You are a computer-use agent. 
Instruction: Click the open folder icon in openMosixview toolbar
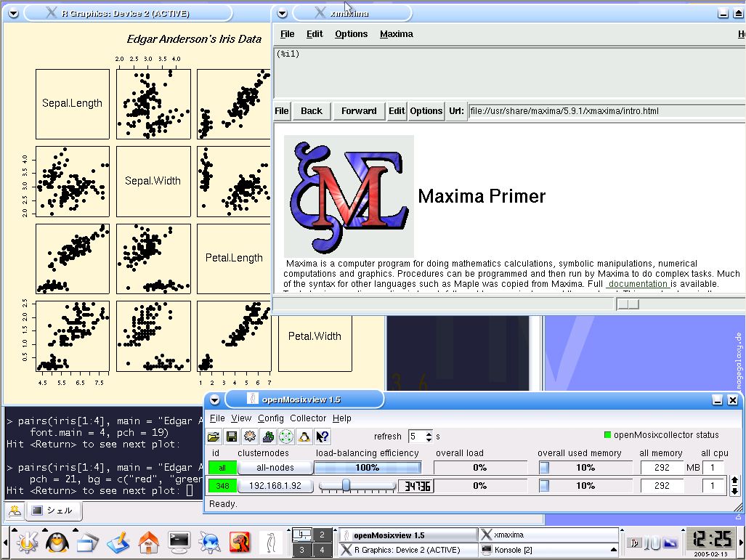click(214, 437)
